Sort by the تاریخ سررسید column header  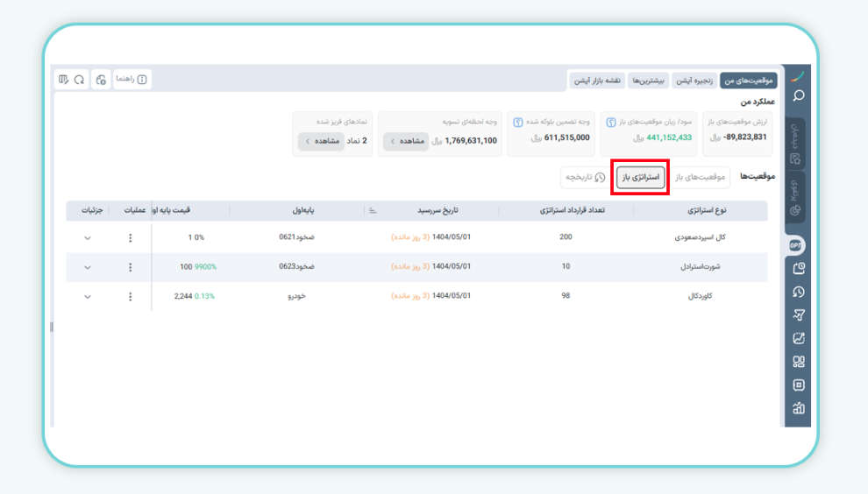[438, 210]
